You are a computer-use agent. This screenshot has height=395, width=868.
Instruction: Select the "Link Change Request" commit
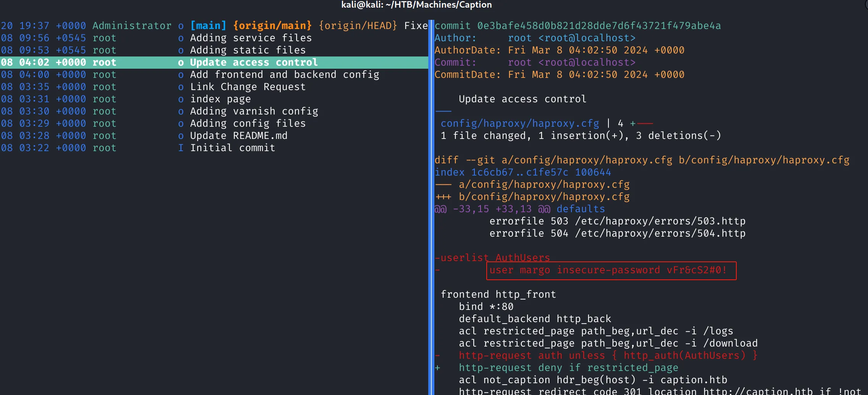[x=214, y=87]
